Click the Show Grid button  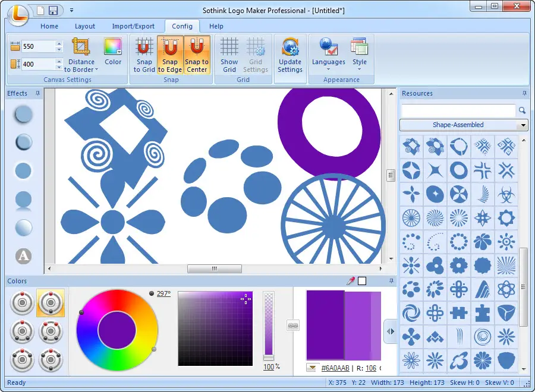229,55
